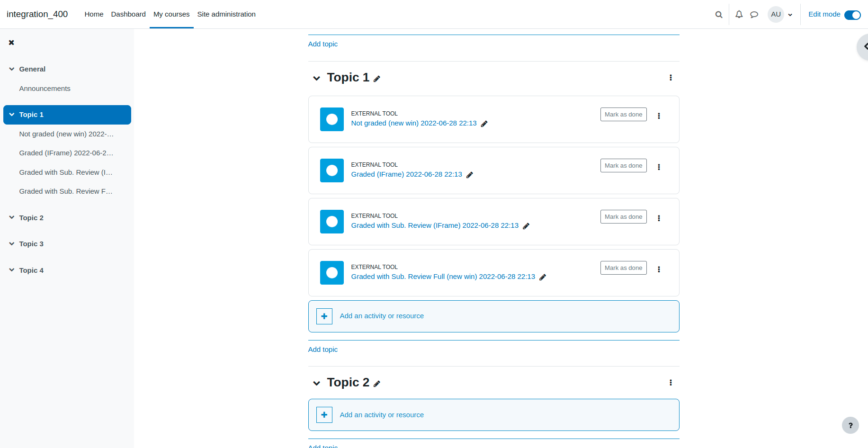This screenshot has height=448, width=868.
Task: Edit title pencil for Graded with Sub. Review Full
Action: pos(542,277)
